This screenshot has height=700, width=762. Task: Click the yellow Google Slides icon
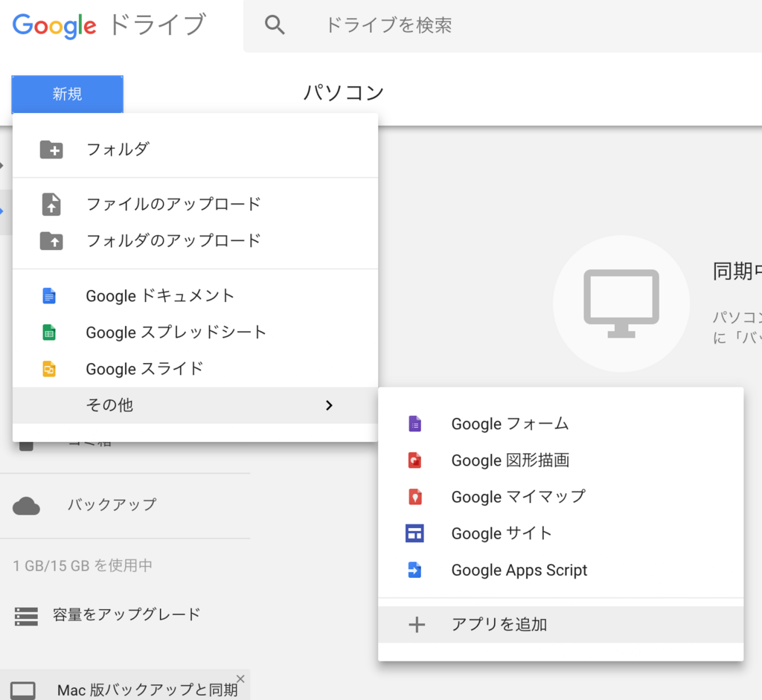pos(49,369)
